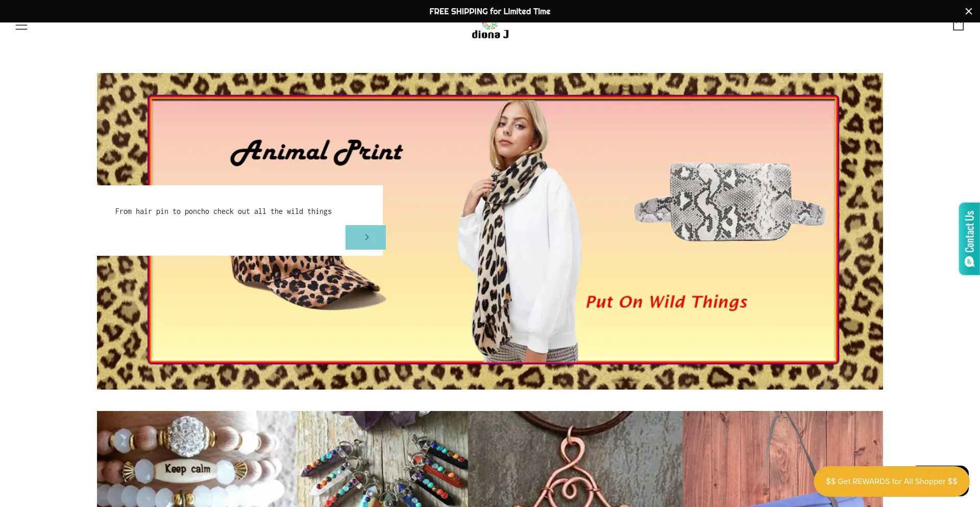
Task: Click the teal next-arrow slide button
Action: coord(365,237)
